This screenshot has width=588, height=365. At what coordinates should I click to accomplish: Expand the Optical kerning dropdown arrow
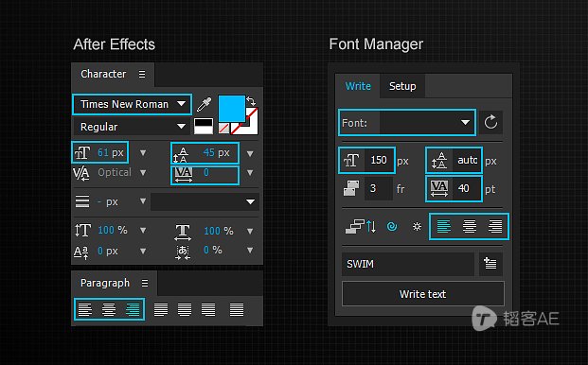click(x=143, y=173)
